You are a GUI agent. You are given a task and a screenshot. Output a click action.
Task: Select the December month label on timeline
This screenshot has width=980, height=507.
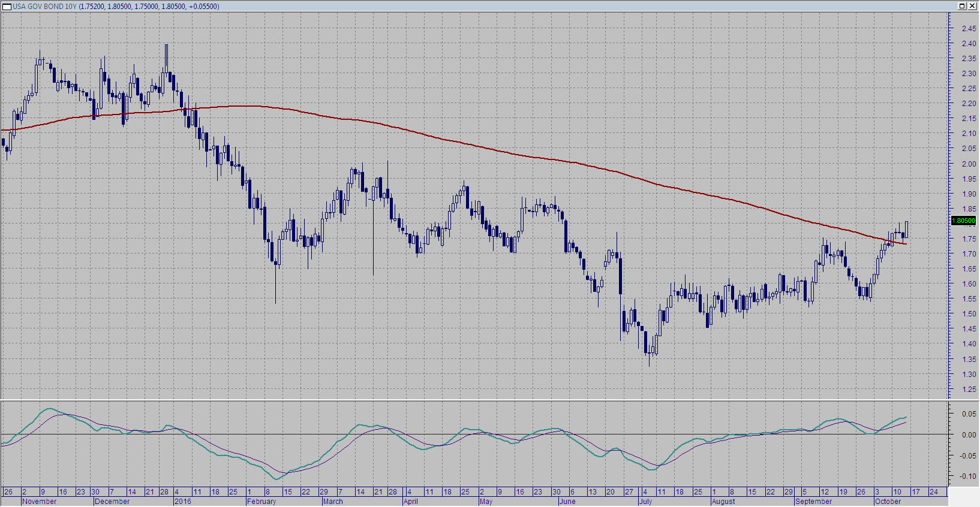click(112, 502)
